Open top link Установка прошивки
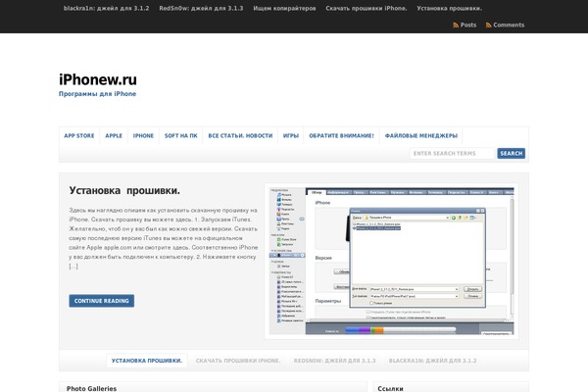The height and width of the screenshot is (392, 588). point(449,8)
